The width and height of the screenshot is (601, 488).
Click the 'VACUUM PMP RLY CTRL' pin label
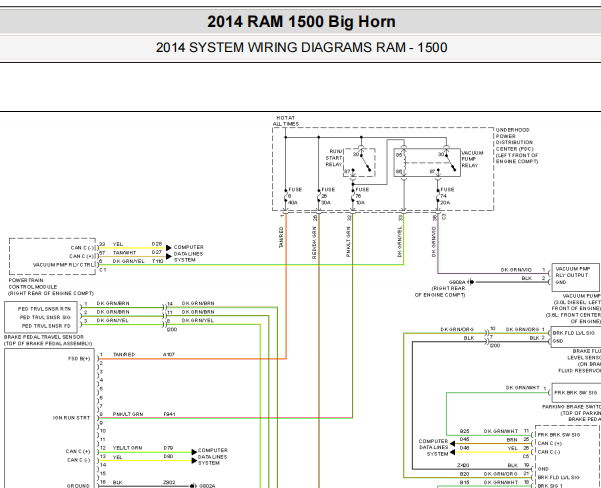click(x=63, y=265)
